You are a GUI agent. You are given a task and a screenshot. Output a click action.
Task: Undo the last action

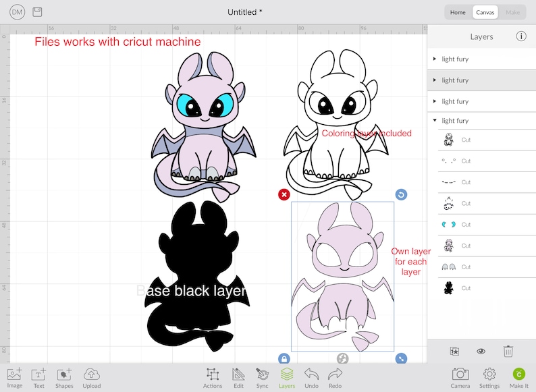pyautogui.click(x=311, y=378)
